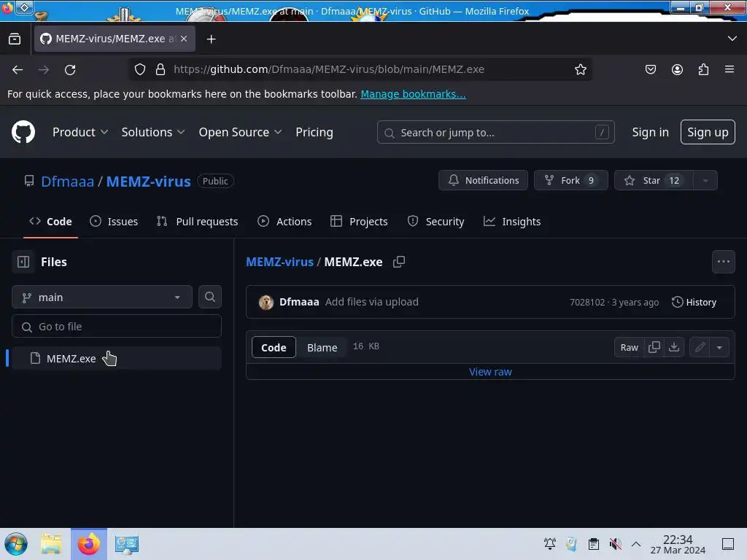
Task: Show hidden tray icons with the chevron
Action: (636, 543)
